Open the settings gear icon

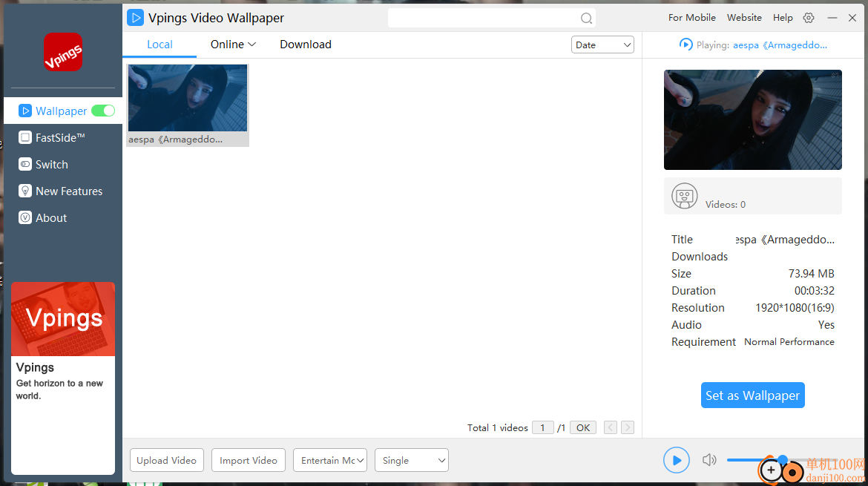tap(809, 18)
